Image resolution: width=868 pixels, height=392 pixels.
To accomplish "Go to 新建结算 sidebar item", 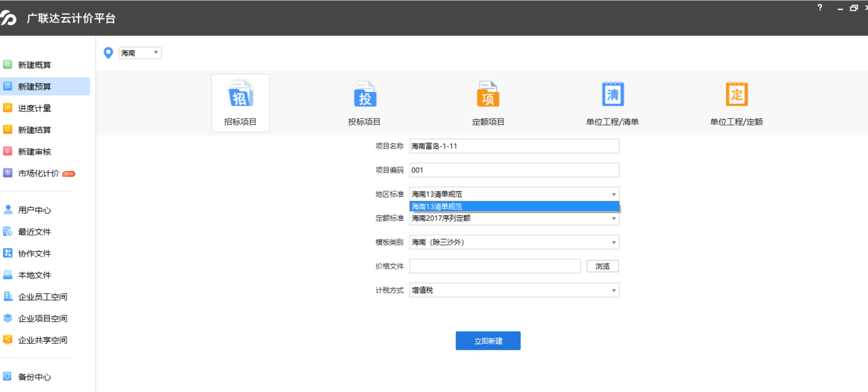I will tap(35, 130).
